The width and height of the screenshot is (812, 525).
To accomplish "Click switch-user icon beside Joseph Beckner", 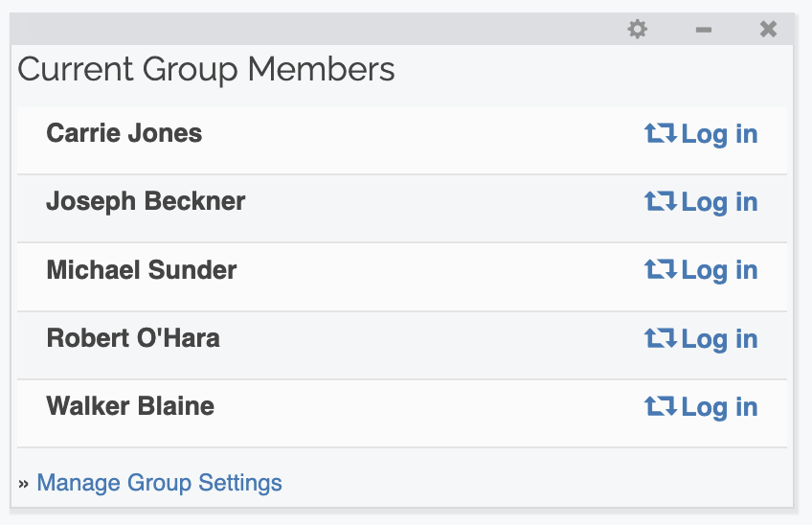I will click(x=661, y=201).
